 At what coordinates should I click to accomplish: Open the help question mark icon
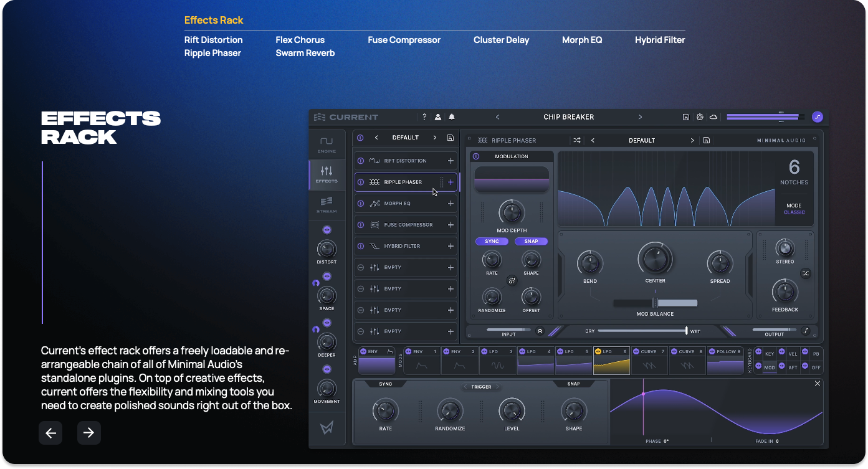[424, 117]
